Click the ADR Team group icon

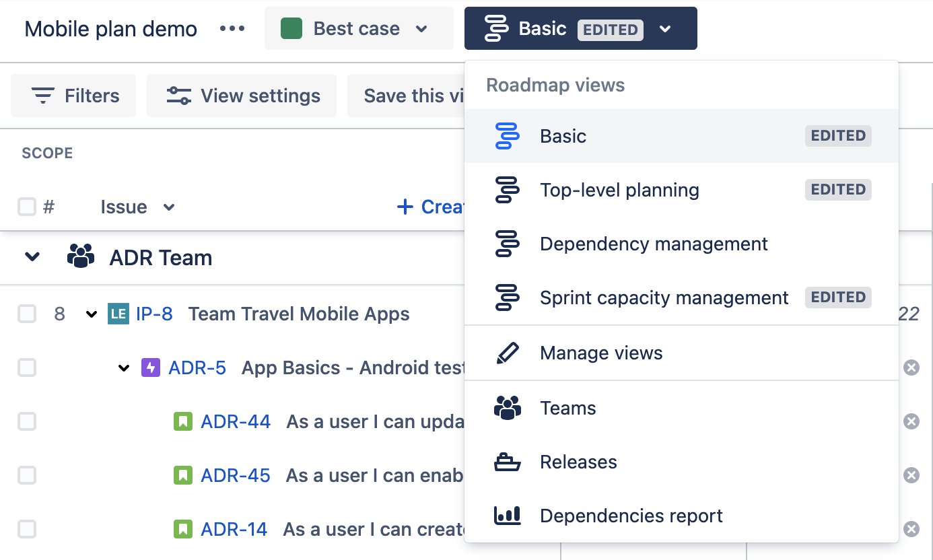tap(81, 257)
